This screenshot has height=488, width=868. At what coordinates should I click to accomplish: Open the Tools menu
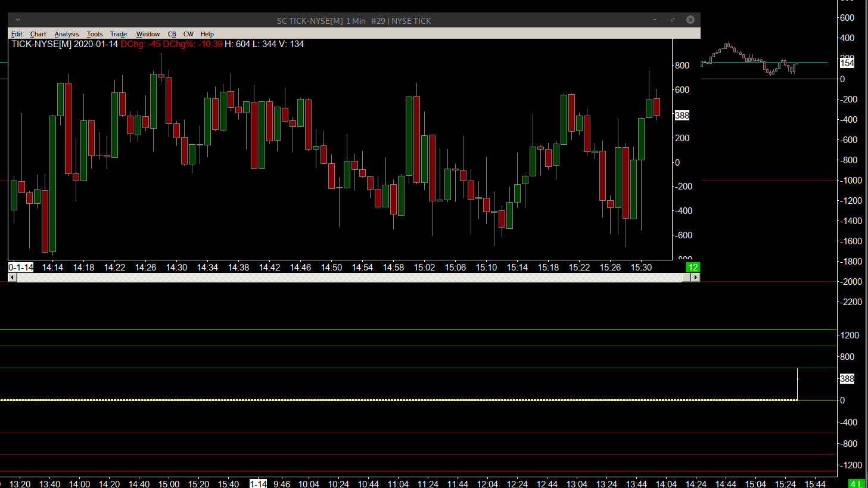click(95, 34)
